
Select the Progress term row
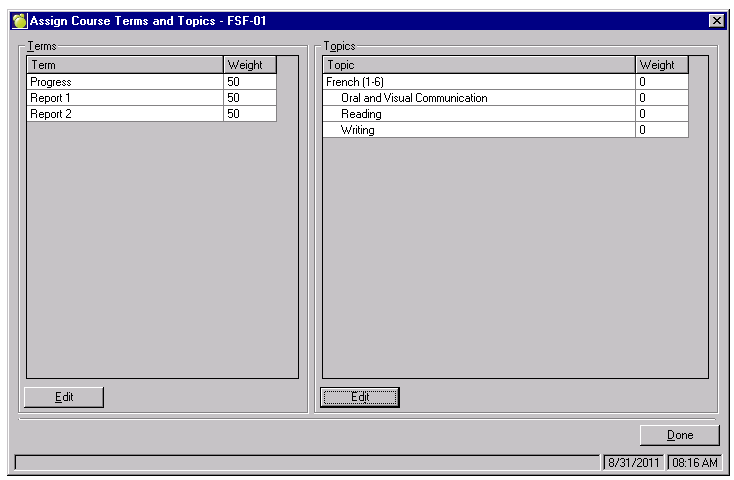coord(125,82)
